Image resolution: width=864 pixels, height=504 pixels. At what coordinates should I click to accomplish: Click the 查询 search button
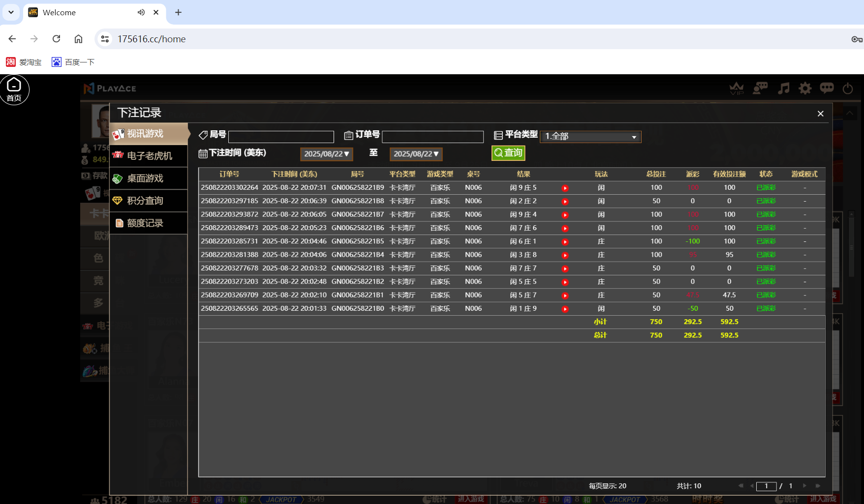click(x=508, y=153)
